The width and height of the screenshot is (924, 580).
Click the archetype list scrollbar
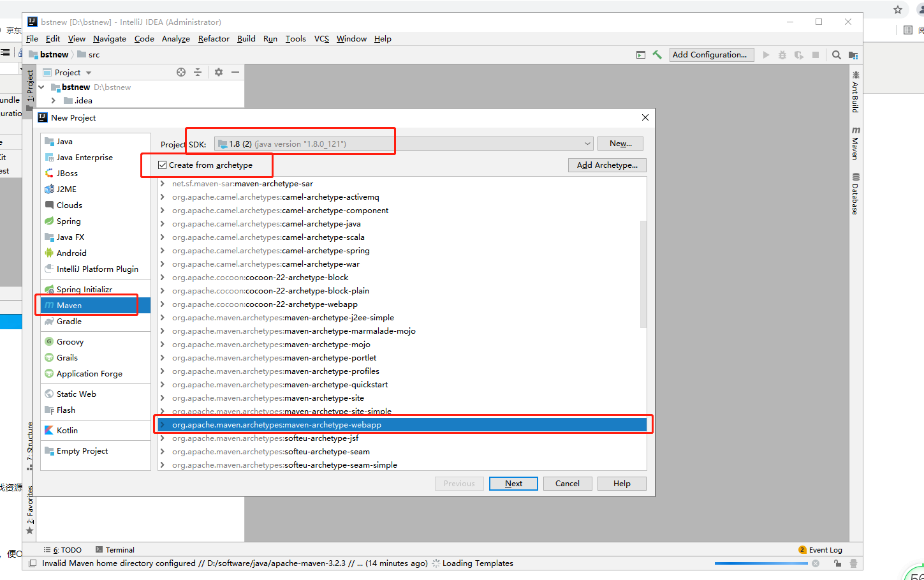tap(643, 274)
